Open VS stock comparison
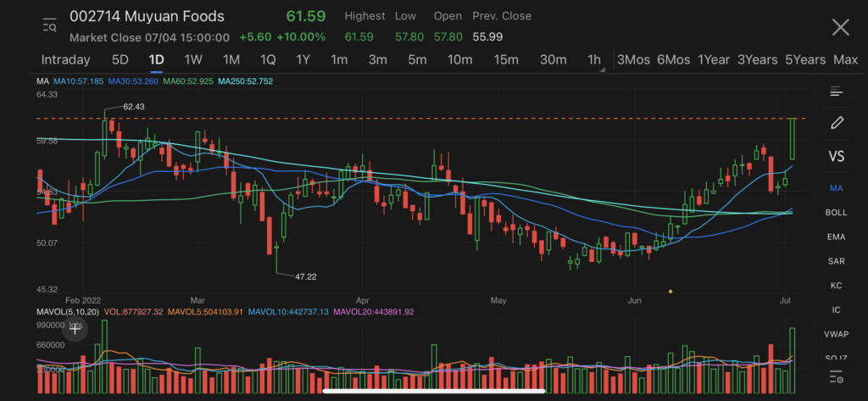Viewport: 868px width, 401px height. pyautogui.click(x=837, y=156)
